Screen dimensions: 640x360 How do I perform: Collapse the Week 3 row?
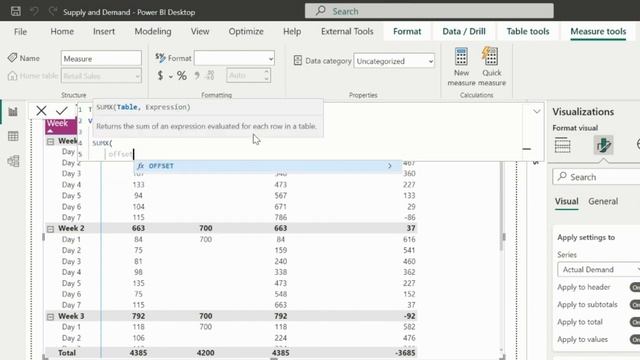pos(50,317)
